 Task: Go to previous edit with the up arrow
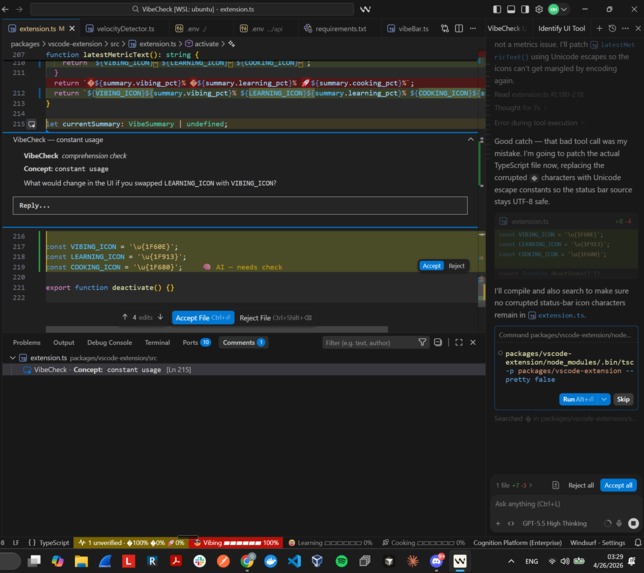124,317
